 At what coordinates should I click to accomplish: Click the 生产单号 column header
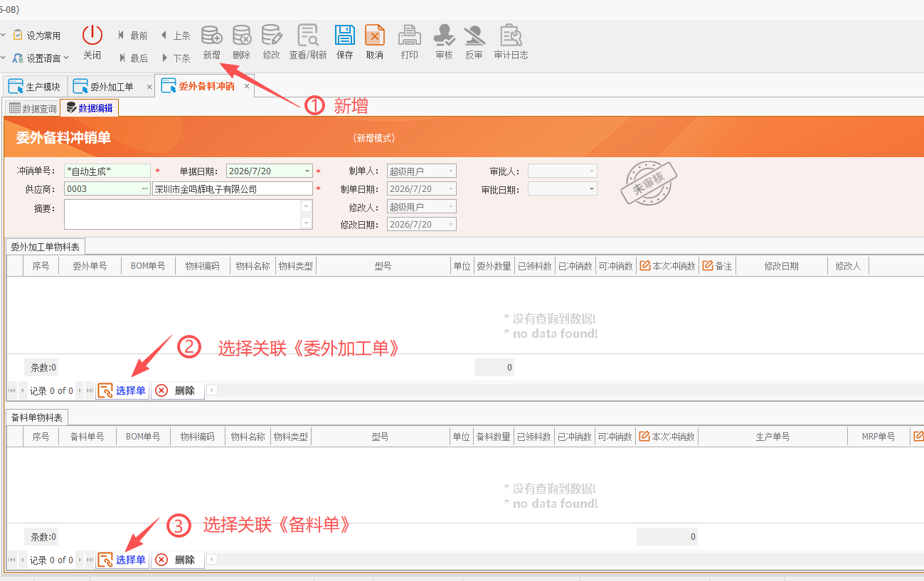tap(772, 437)
